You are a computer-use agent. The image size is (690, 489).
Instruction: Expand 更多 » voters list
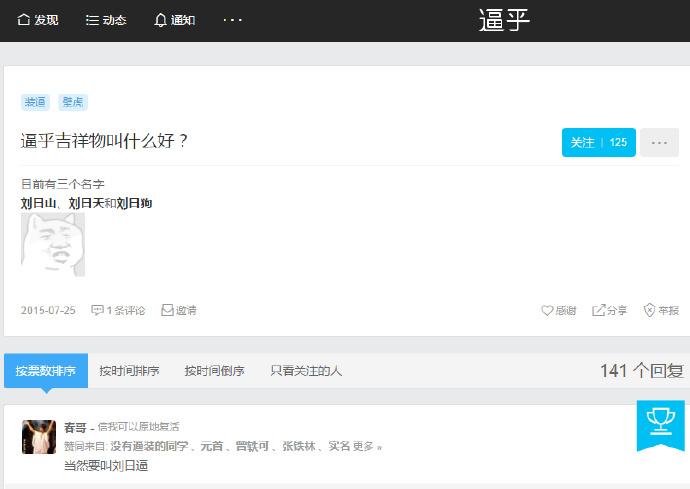click(367, 446)
